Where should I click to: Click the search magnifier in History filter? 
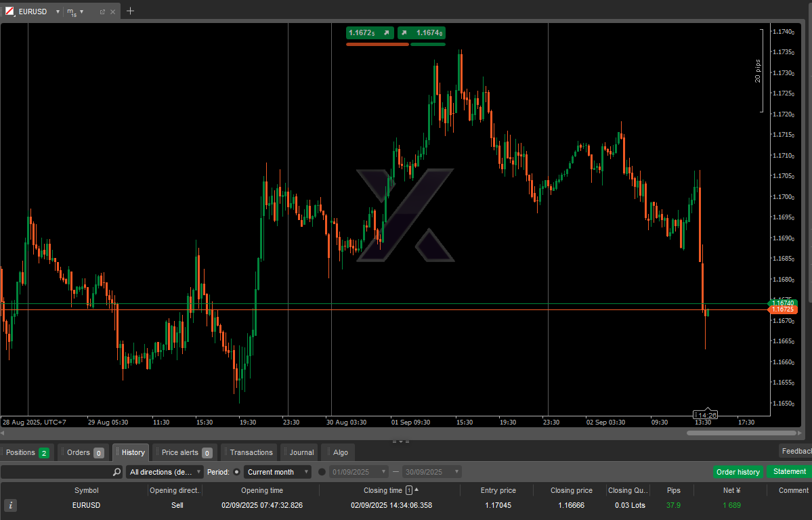tap(116, 472)
